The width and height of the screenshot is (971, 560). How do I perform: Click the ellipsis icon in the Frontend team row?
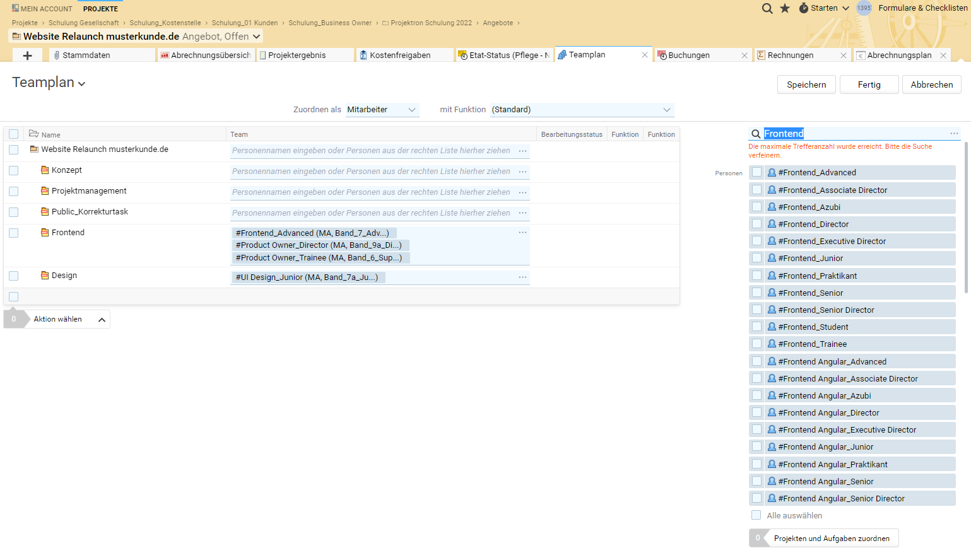522,232
